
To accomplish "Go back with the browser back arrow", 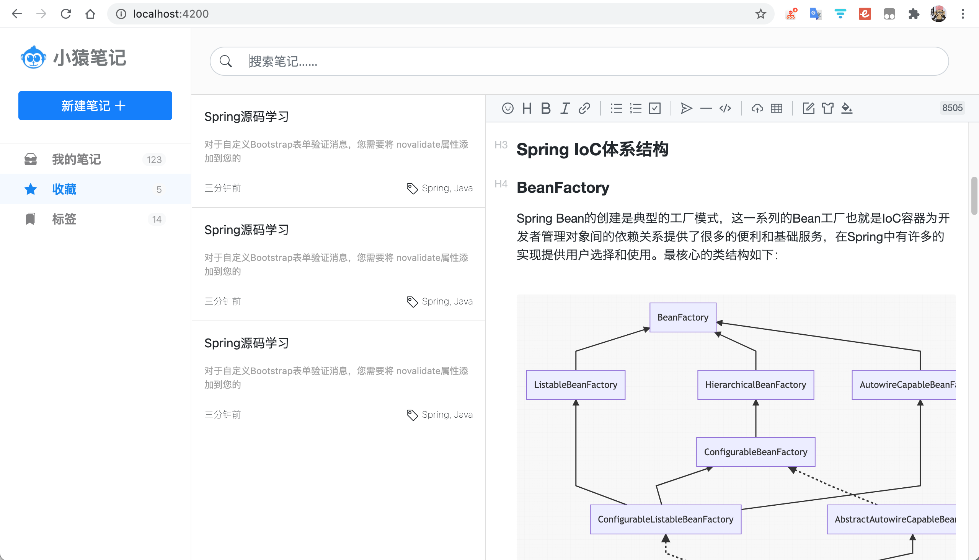I will tap(16, 14).
